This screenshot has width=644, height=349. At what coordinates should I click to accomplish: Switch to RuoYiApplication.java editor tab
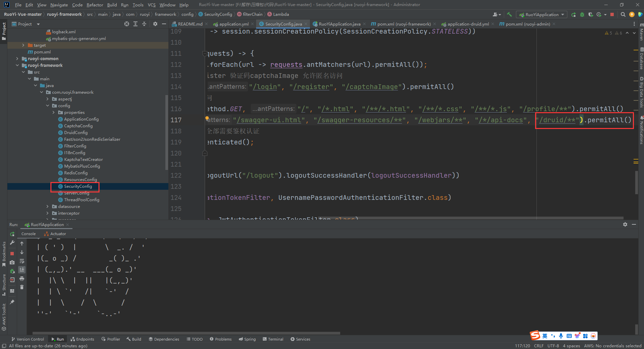click(x=339, y=24)
